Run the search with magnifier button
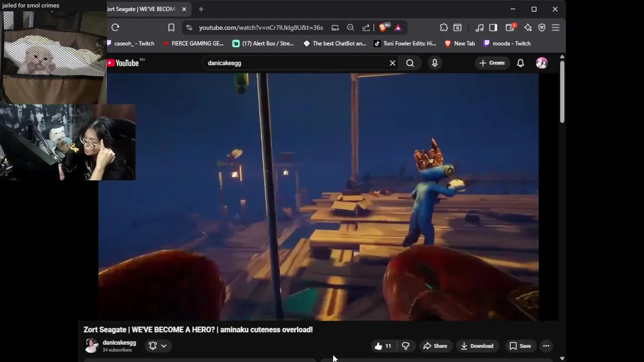 410,63
